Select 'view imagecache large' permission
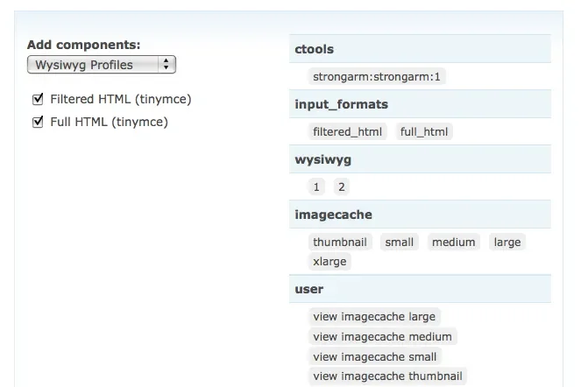The width and height of the screenshot is (588, 387). point(374,317)
